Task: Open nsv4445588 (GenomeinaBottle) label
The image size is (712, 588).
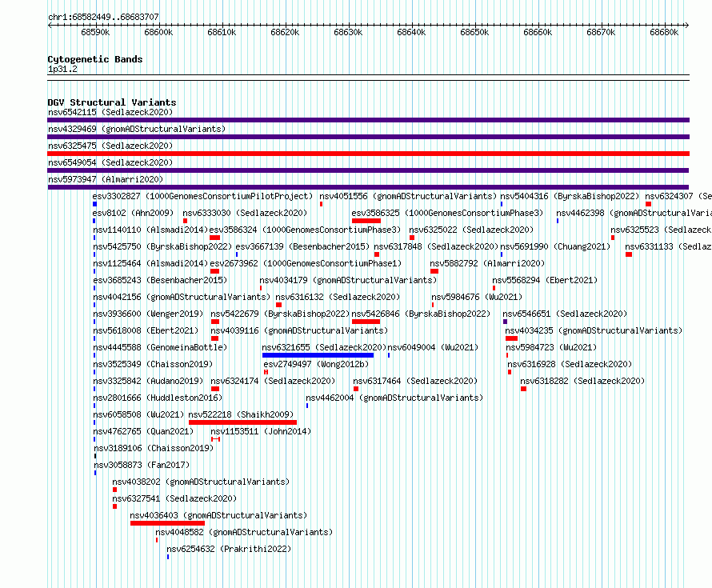Action: click(x=160, y=347)
